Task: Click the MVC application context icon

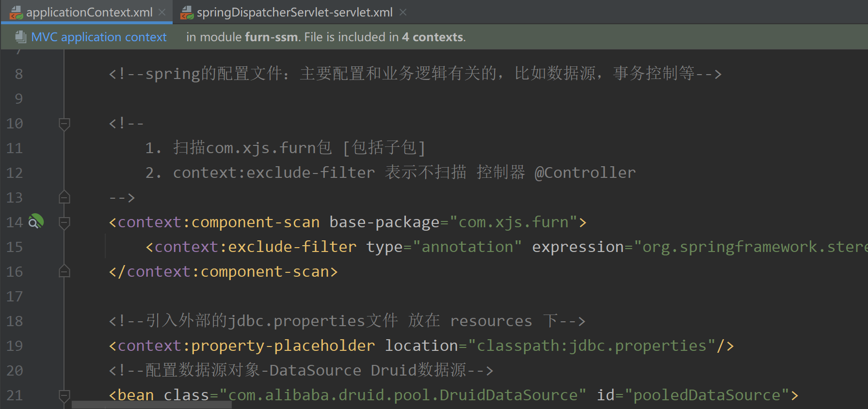Action: [21, 37]
